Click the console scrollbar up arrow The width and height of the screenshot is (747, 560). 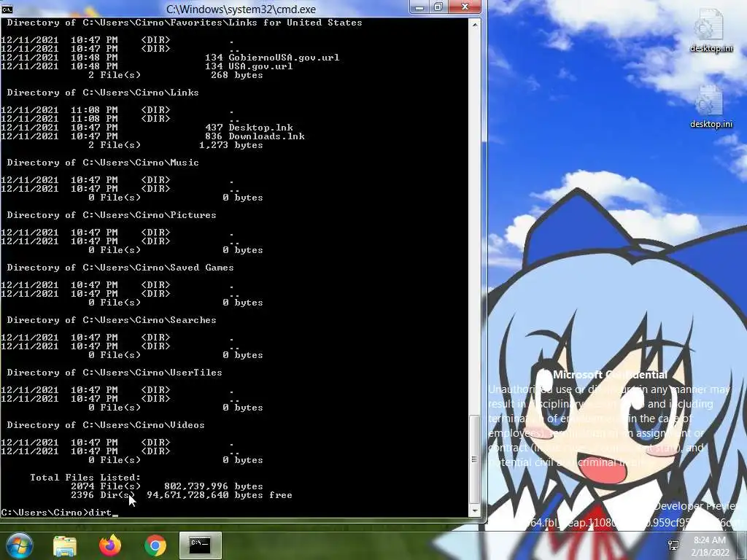point(474,24)
